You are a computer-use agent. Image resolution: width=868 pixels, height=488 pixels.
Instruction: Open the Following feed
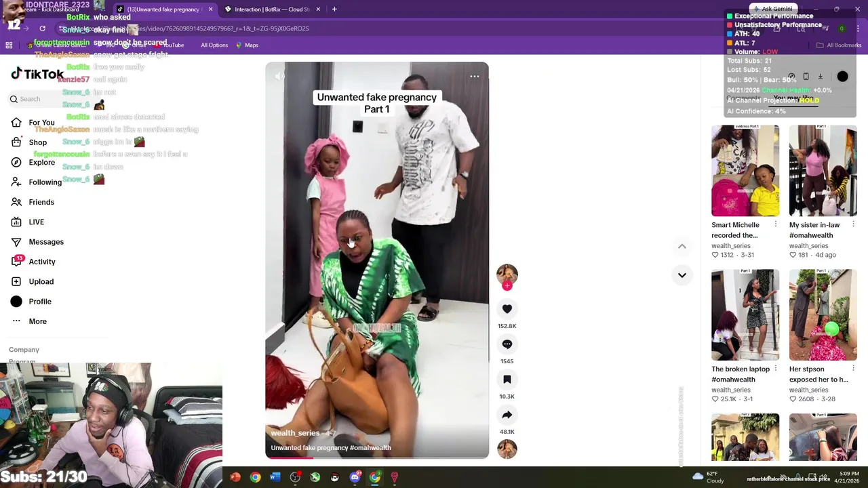click(x=36, y=182)
